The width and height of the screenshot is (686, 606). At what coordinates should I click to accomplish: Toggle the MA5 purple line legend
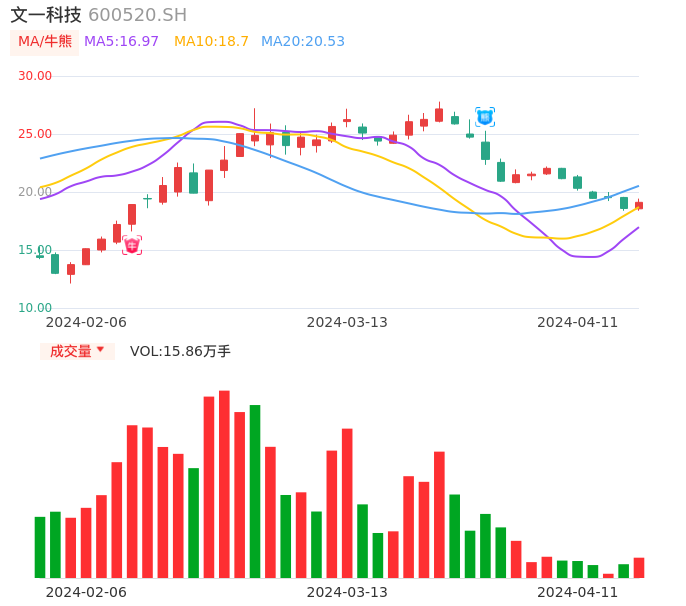point(121,42)
